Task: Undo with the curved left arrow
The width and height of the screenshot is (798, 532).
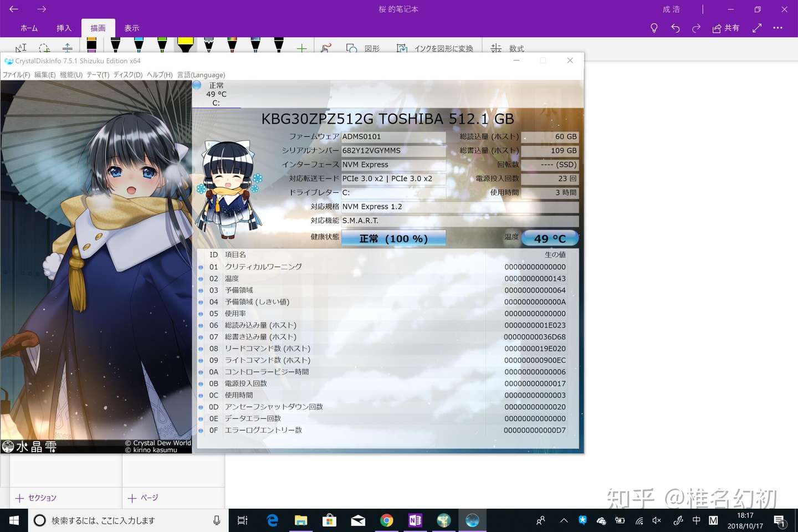Action: point(675,28)
